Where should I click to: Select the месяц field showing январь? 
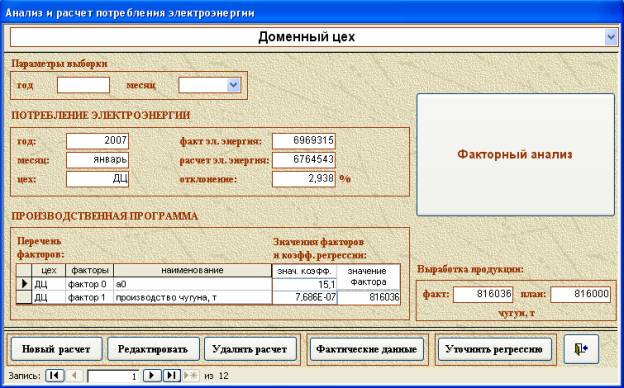[97, 160]
